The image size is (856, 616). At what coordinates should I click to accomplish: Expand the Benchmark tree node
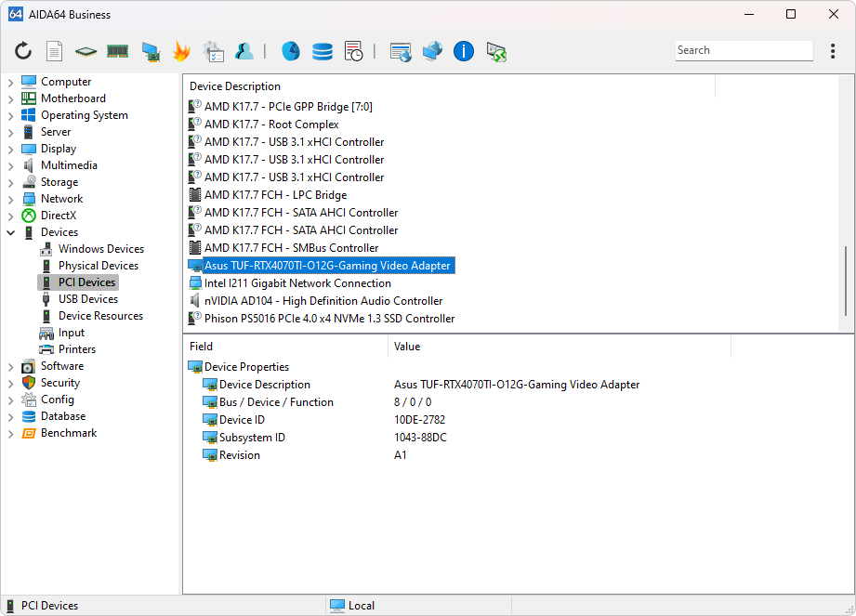coord(11,433)
